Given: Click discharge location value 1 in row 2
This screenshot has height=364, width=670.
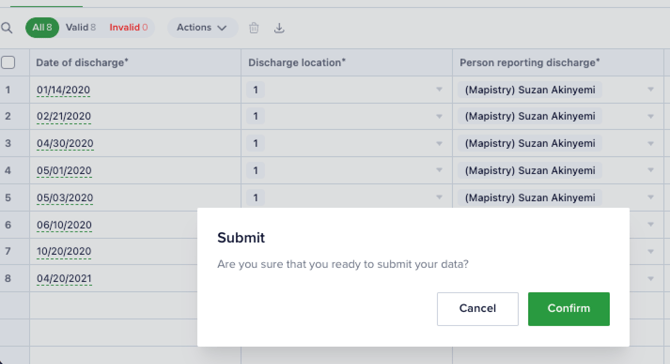Looking at the screenshot, I should pos(256,116).
